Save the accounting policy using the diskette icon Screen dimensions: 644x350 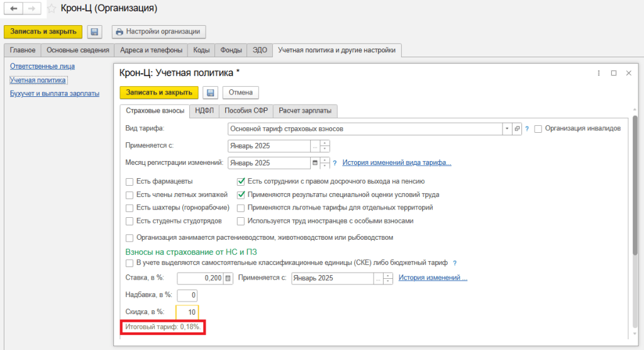coord(211,93)
